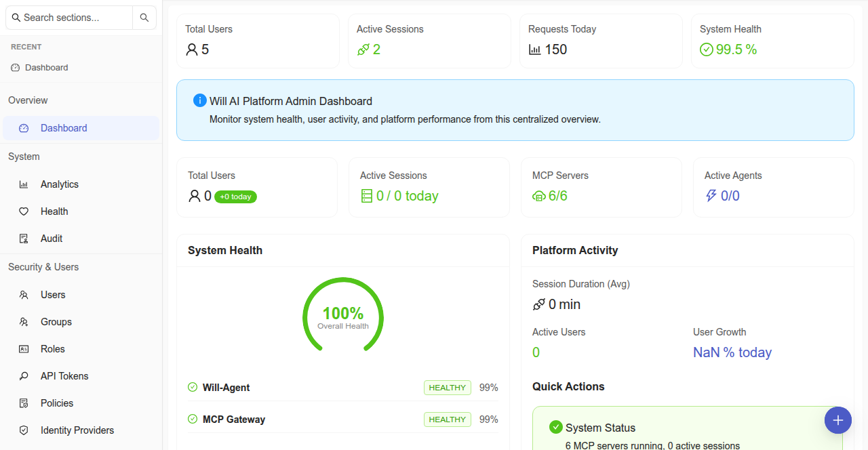Click the Groups people icon
Image resolution: width=868 pixels, height=450 pixels.
pyautogui.click(x=24, y=322)
